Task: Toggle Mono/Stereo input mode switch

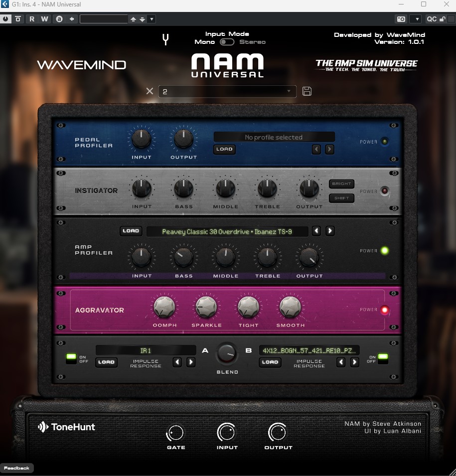Action: pos(227,42)
